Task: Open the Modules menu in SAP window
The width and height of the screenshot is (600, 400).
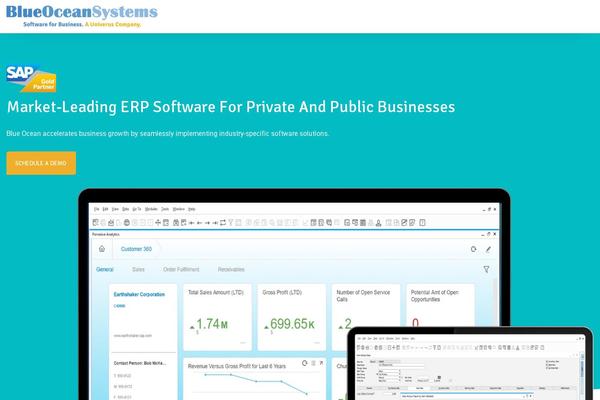Action: pos(152,209)
